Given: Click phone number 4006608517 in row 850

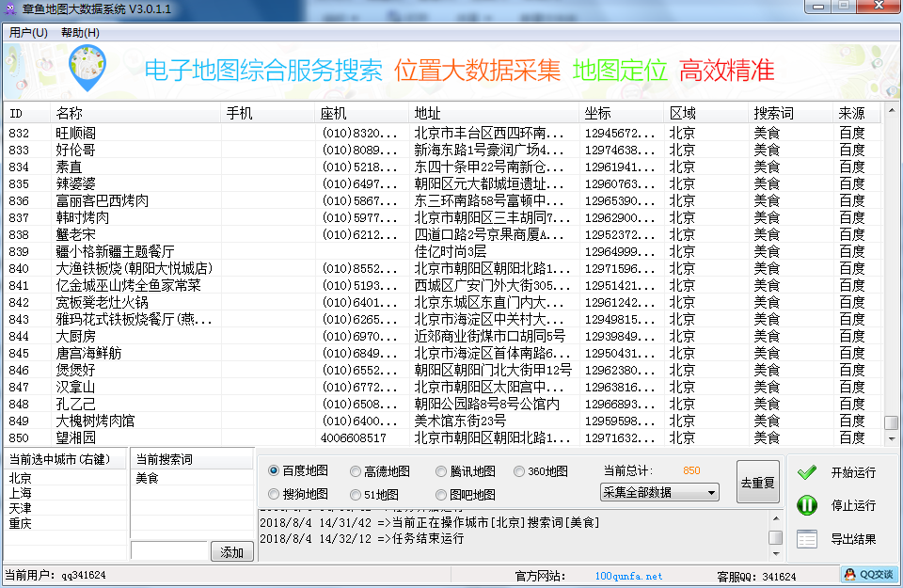Looking at the screenshot, I should [x=353, y=437].
